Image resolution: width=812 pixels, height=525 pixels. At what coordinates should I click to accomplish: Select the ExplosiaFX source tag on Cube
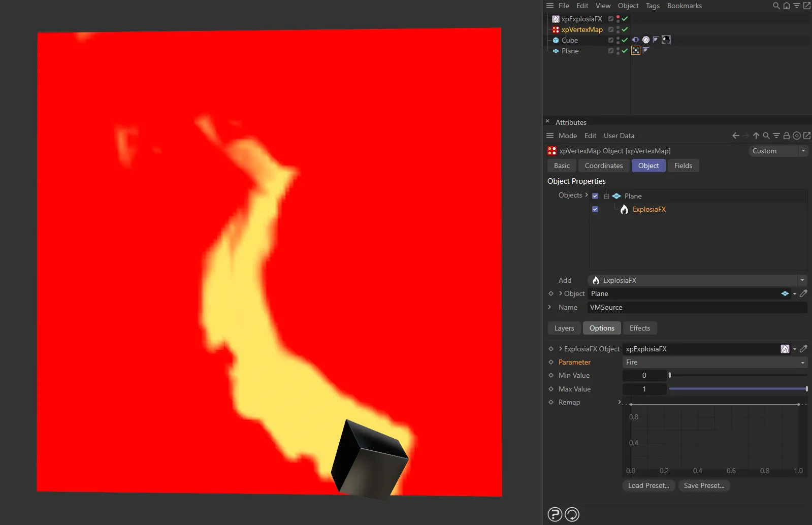coord(646,40)
